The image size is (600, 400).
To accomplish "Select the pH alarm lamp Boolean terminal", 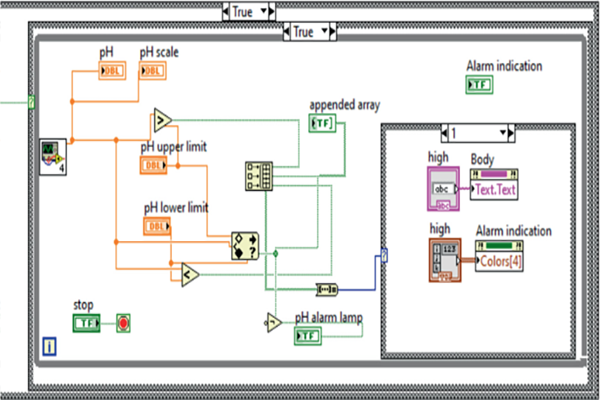I will pyautogui.click(x=309, y=336).
